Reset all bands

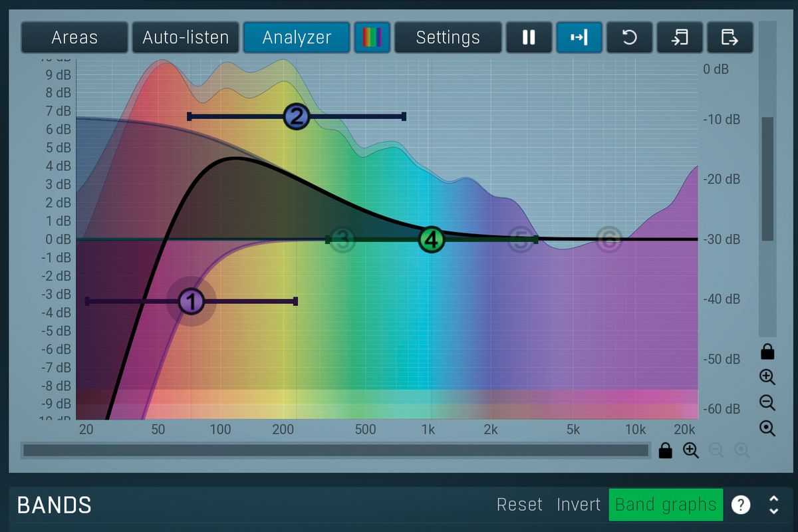click(520, 505)
